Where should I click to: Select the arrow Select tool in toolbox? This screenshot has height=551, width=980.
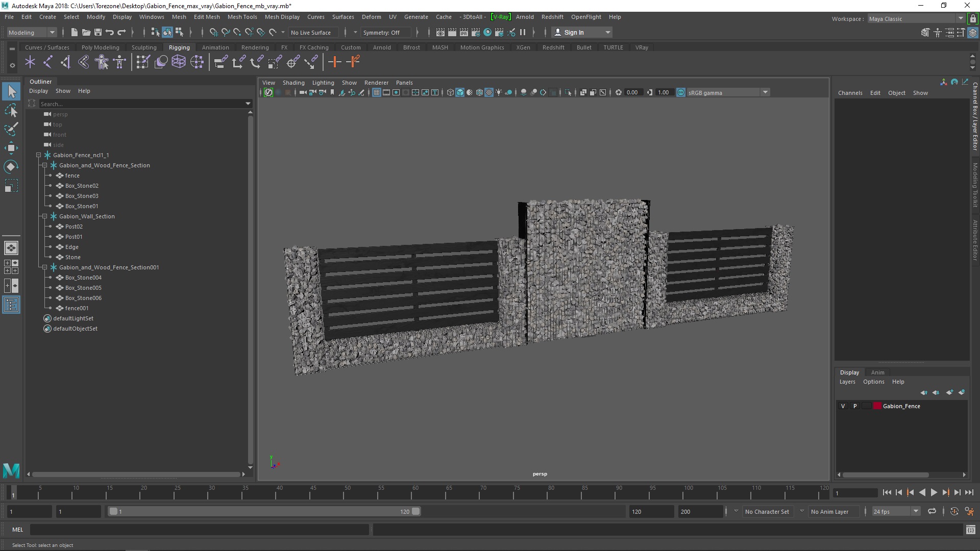[x=11, y=92]
